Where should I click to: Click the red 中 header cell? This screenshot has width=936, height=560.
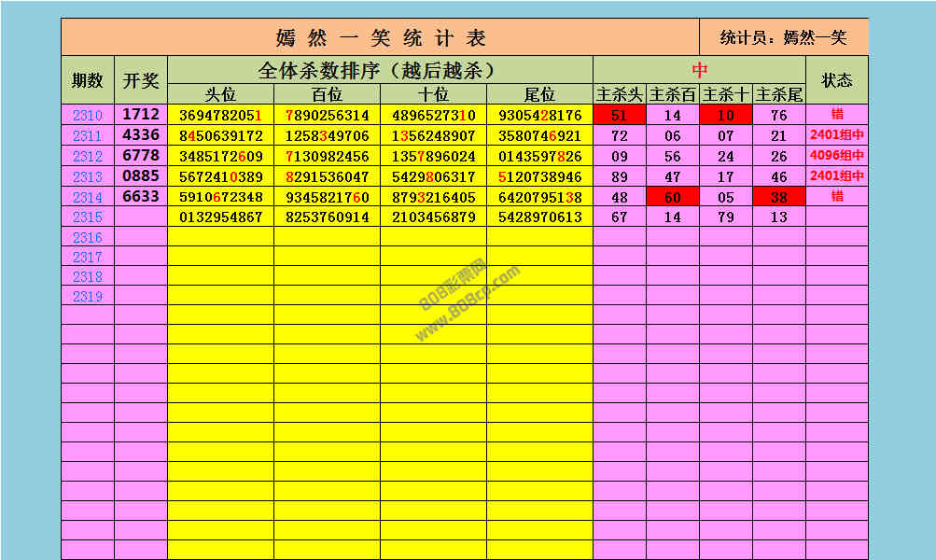point(699,70)
